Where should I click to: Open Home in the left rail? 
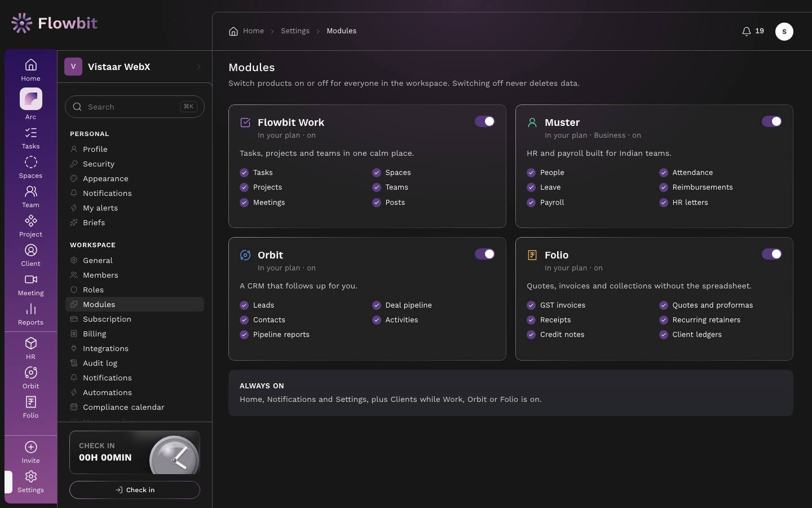[30, 70]
